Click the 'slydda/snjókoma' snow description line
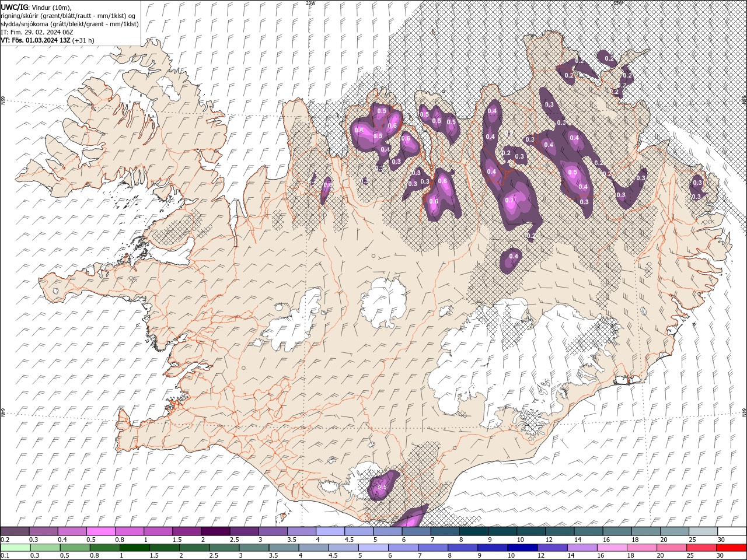747x560 pixels. pos(69,24)
